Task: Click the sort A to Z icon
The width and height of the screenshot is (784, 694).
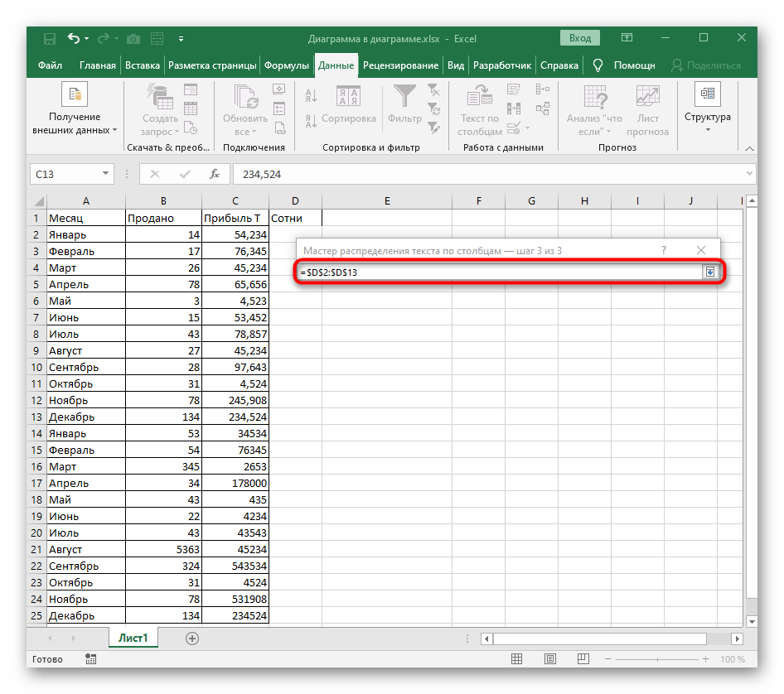Action: click(x=311, y=95)
